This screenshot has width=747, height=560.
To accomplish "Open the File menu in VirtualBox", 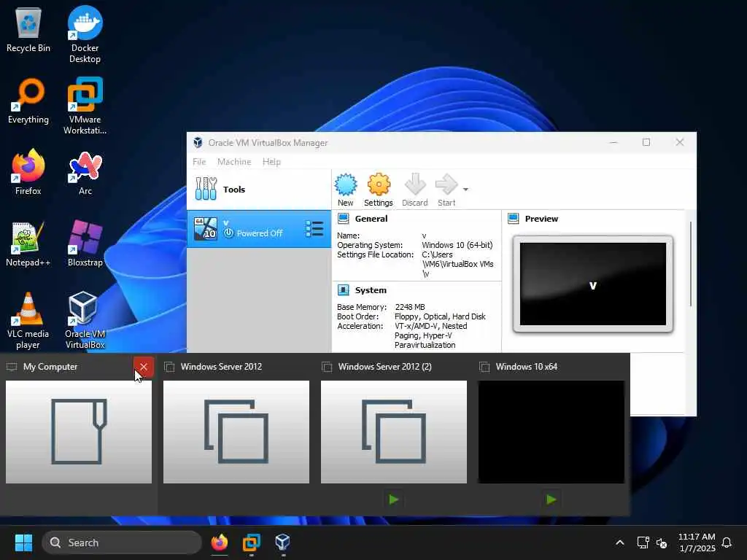I will (x=199, y=162).
